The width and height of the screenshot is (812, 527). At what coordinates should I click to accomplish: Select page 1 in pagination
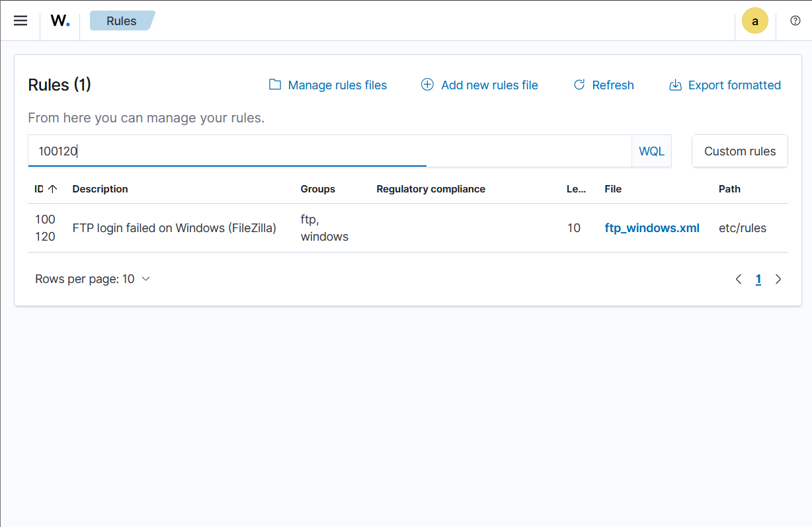click(758, 279)
